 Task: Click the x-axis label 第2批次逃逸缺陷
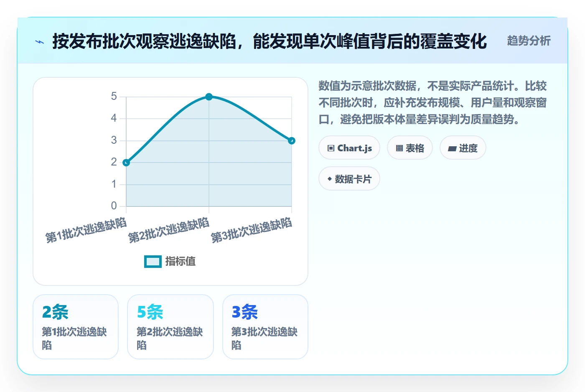pos(169,230)
